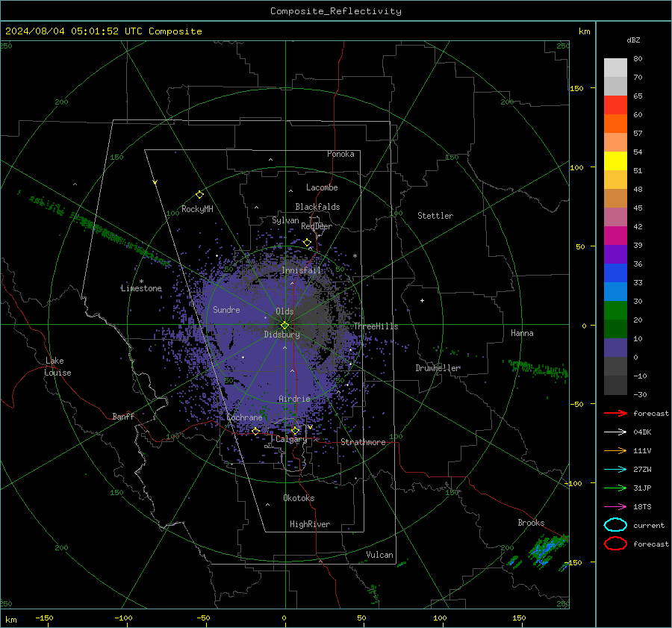This screenshot has height=628, width=672.
Task: Click the Blackfalds city label
Action: click(x=317, y=207)
